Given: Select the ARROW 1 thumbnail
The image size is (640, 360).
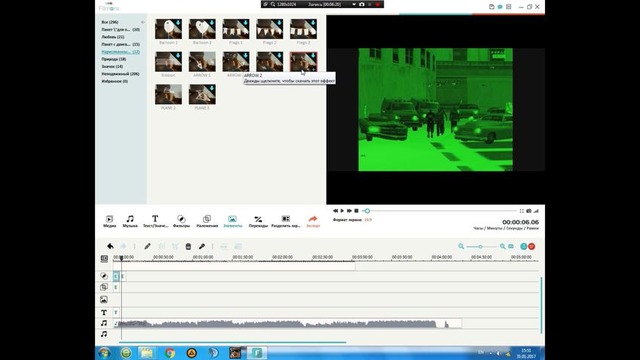Looking at the screenshot, I should point(202,62).
